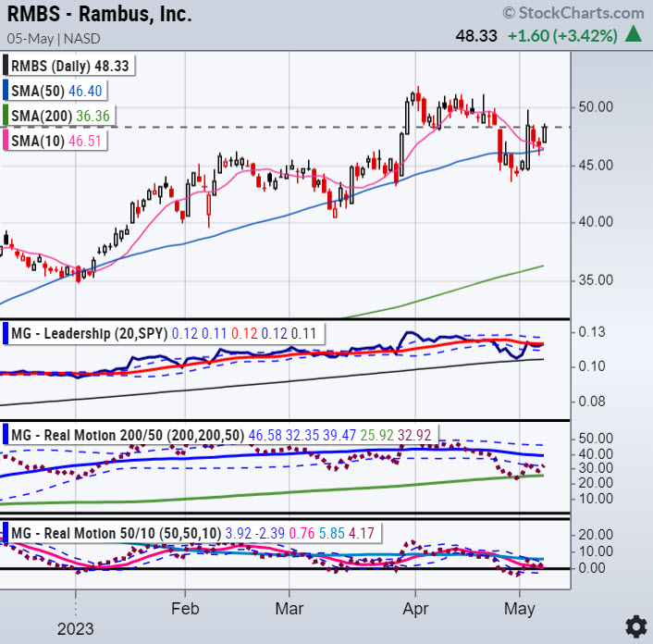Open the StockCharts.com copyright link
The height and width of the screenshot is (644, 653).
click(573, 13)
